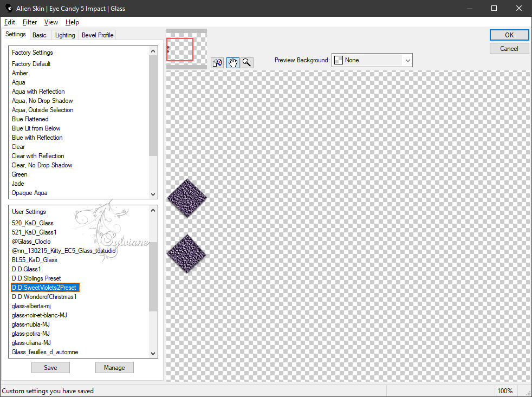Select @Glass_Cloclo user setting
This screenshot has height=397, width=532.
31,242
